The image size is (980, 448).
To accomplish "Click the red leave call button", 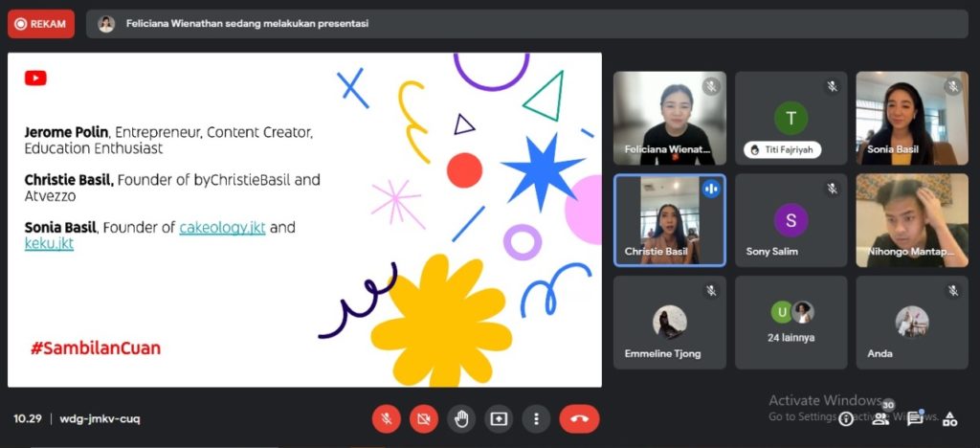I will click(x=579, y=419).
